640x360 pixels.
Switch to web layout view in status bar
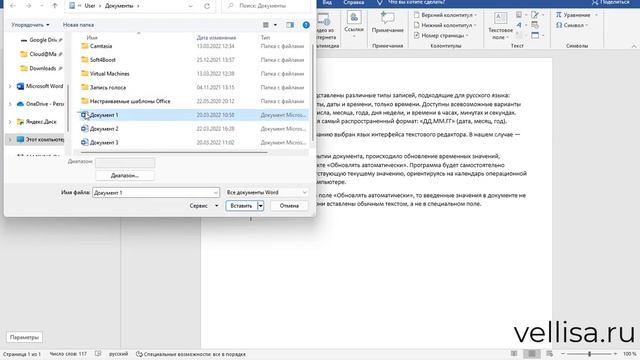550,353
